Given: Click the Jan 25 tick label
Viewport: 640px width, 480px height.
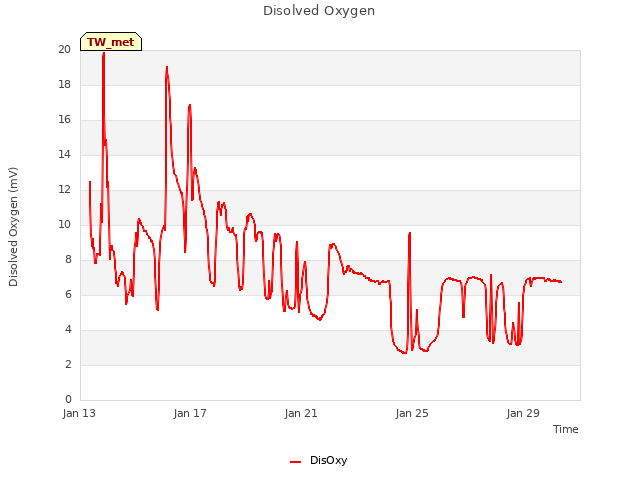Looking at the screenshot, I should (412, 413).
